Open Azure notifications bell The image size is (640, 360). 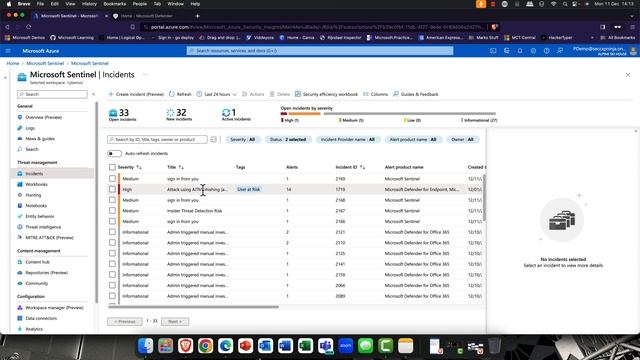[520, 51]
